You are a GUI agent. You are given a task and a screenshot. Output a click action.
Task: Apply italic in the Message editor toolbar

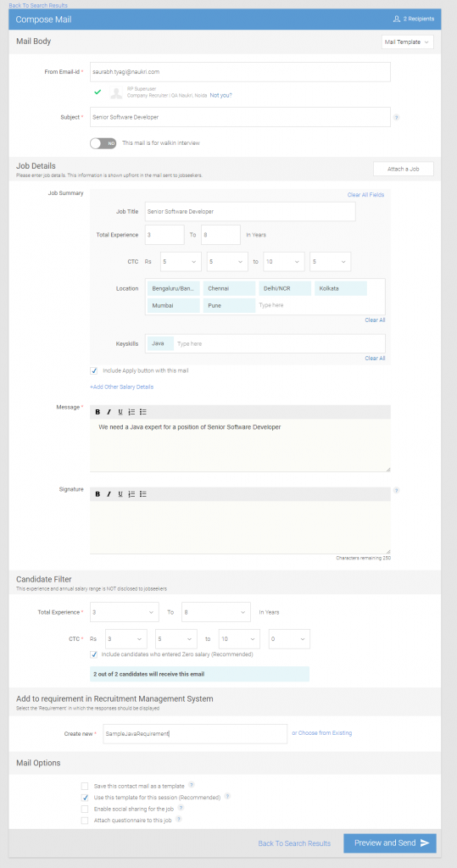[x=109, y=412]
